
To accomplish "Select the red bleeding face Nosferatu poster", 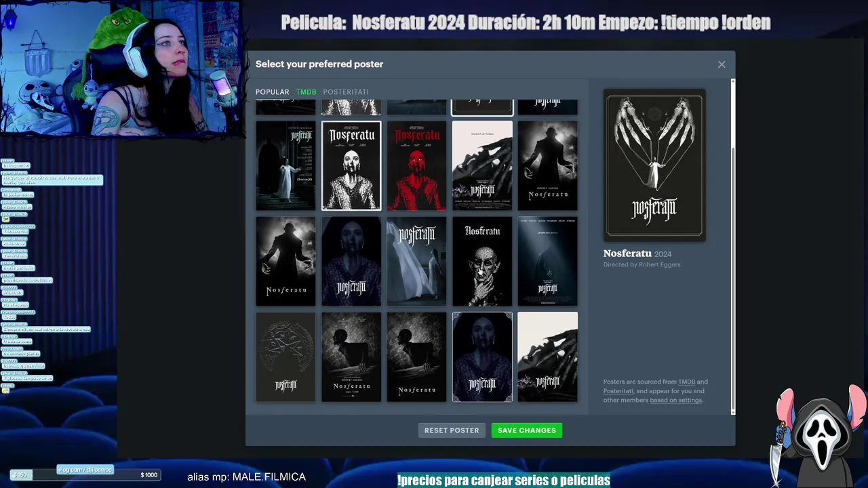I will pos(416,166).
